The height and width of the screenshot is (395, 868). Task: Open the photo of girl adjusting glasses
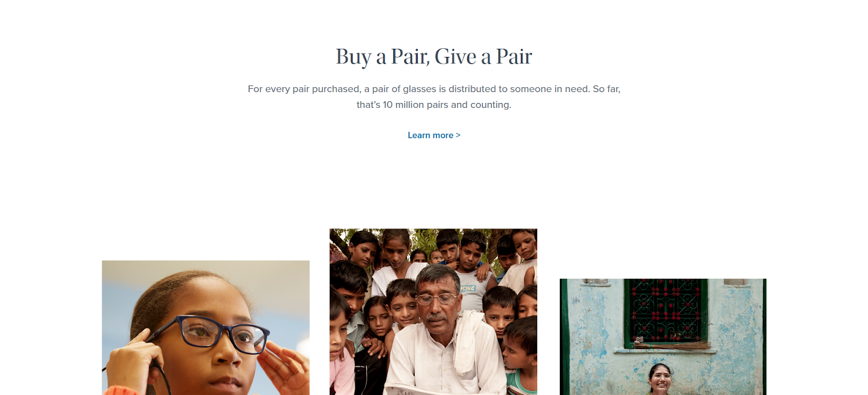pyautogui.click(x=206, y=328)
